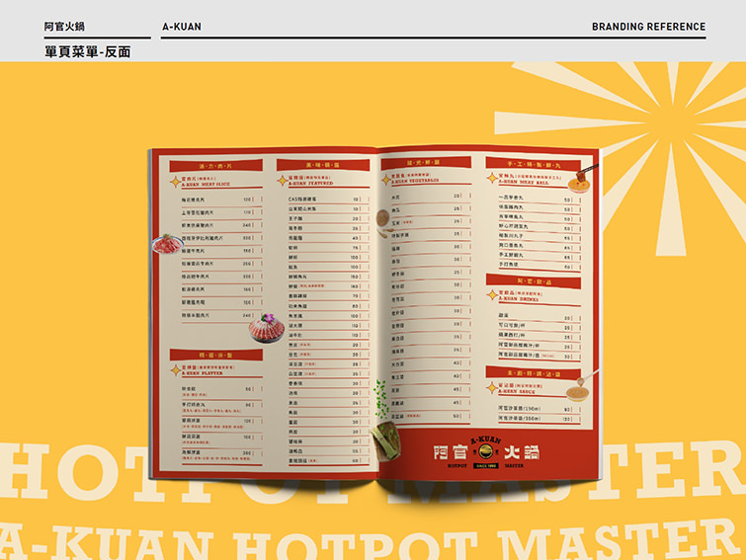Click the BRANDING REFERENCE header text
Image resolution: width=746 pixels, height=560 pixels.
point(649,27)
